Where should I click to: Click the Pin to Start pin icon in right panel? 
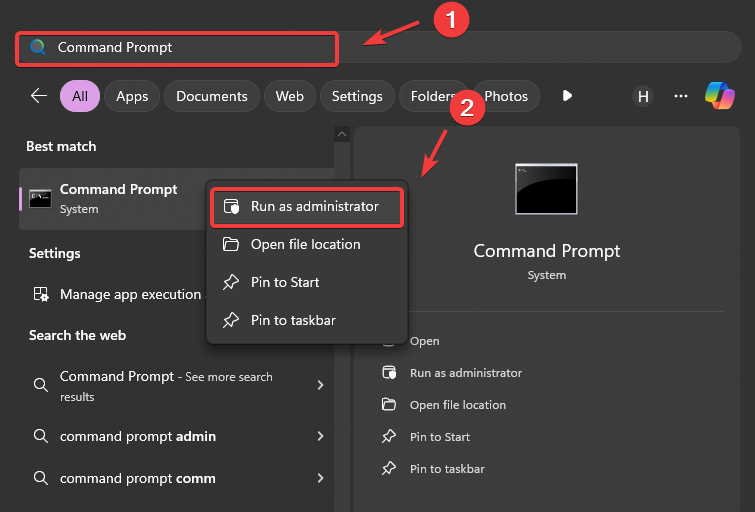click(x=389, y=437)
